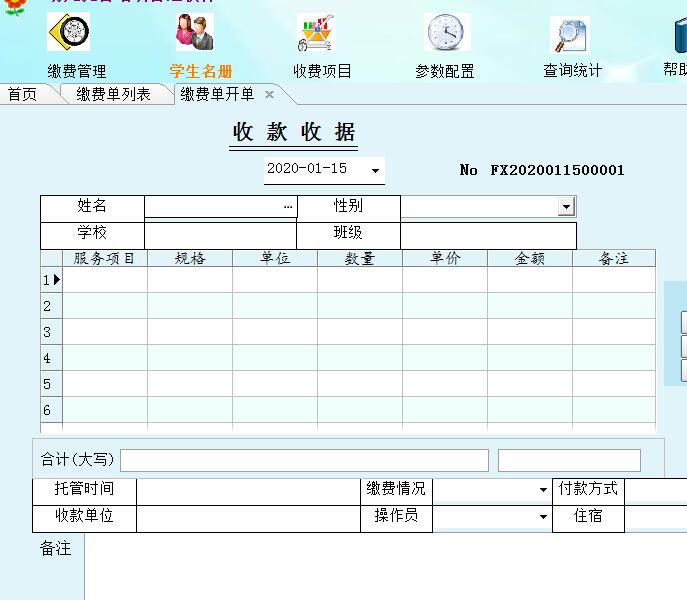Screen dimensions: 687x600
Task: Open the 查询统计 magnifier icon
Action: 570,34
